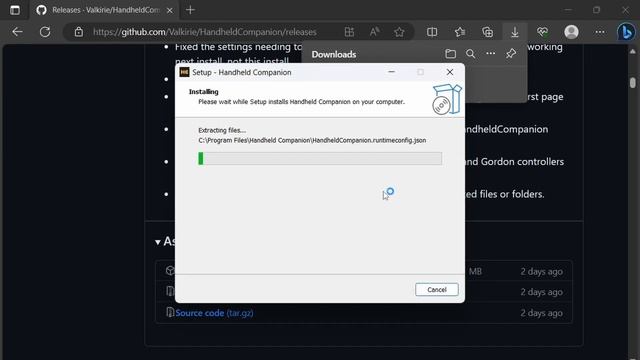Open the apps available icon in address bar
This screenshot has height=360, width=640.
[349, 32]
